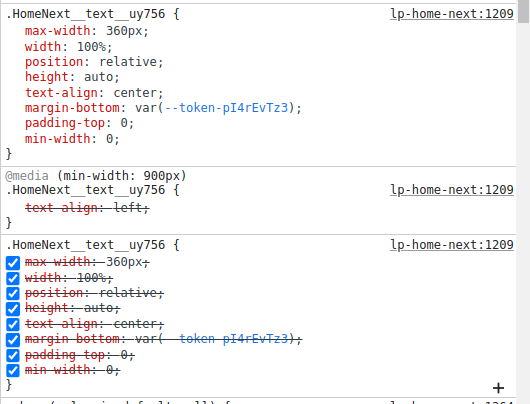
Task: Toggle the struck-through min-width checkbox
Action: pyautogui.click(x=13, y=370)
